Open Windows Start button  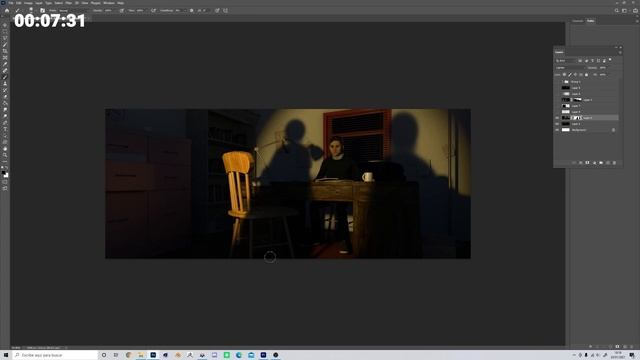[6, 355]
